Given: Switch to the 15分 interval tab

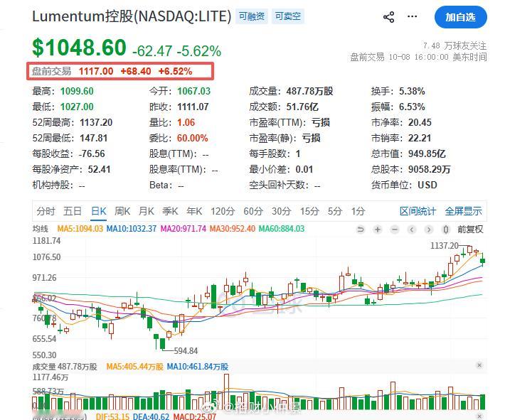Looking at the screenshot, I should tap(309, 211).
